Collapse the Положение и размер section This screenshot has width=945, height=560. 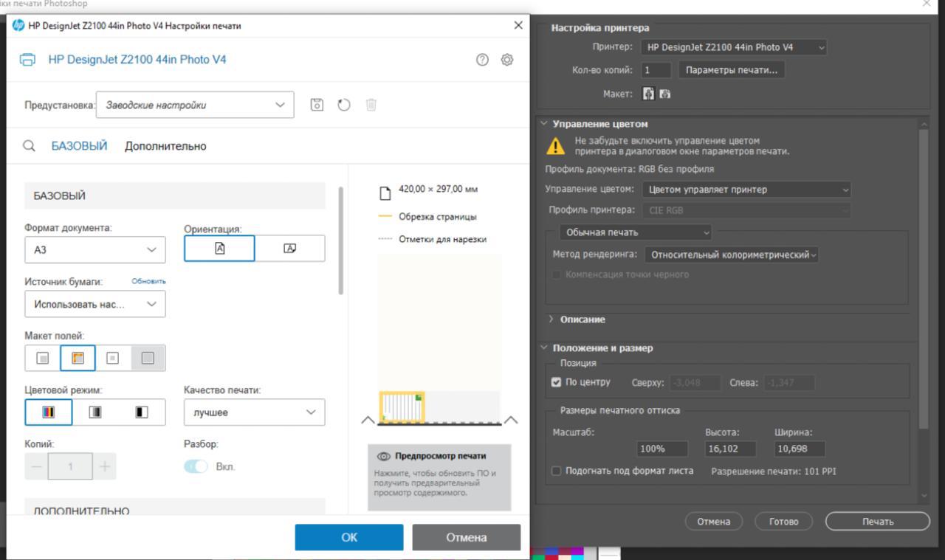point(545,348)
